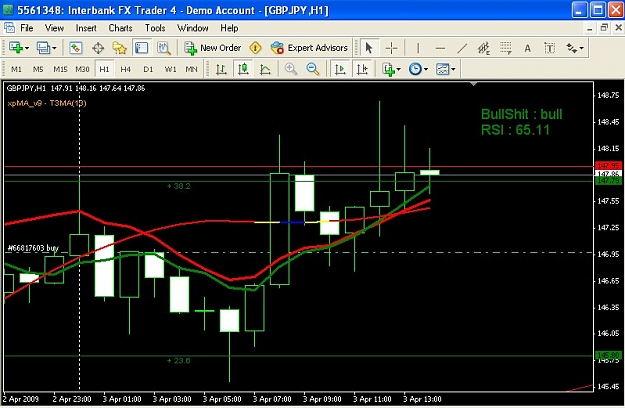Viewport: 625px width, 408px height.
Task: Click the Profiles icon
Action: 43,48
